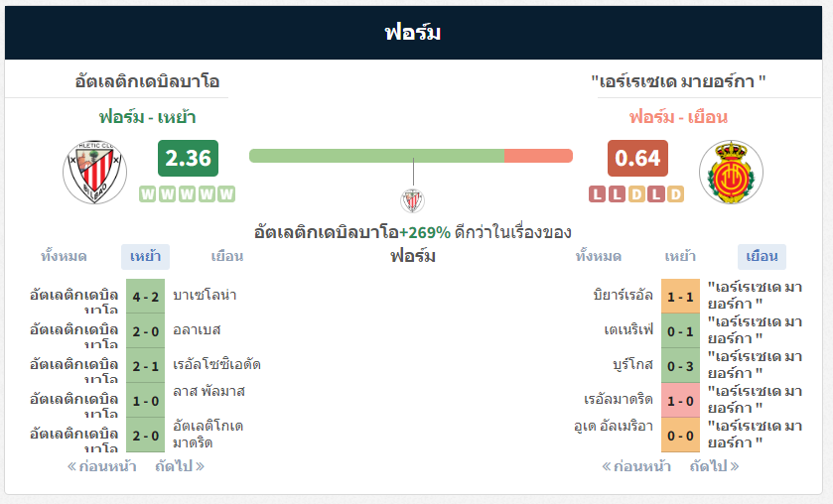Image resolution: width=833 pixels, height=504 pixels.
Task: Click the 2.36 home form rating
Action: pyautogui.click(x=188, y=159)
